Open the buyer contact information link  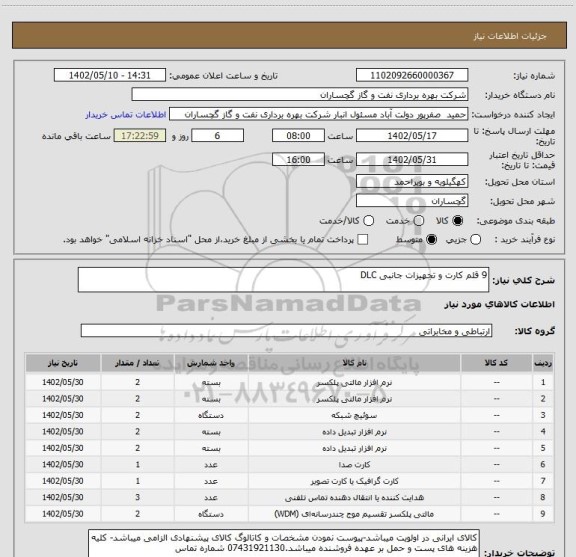[x=126, y=115]
